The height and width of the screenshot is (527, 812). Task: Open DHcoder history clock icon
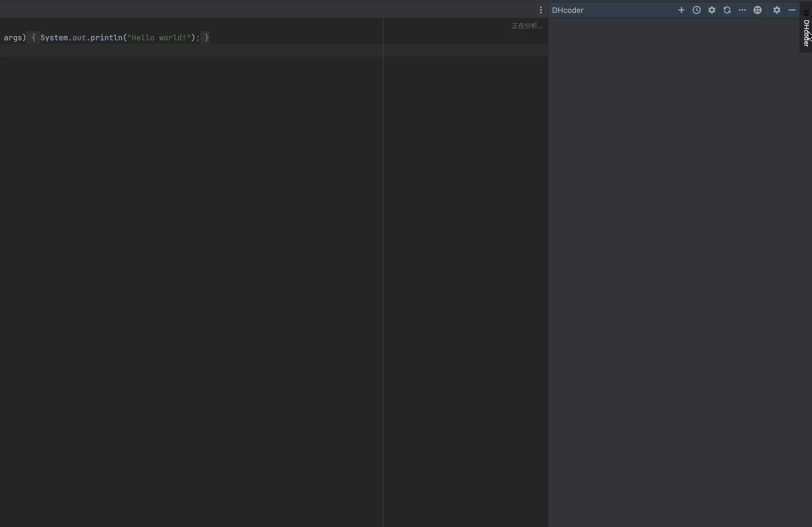click(696, 10)
